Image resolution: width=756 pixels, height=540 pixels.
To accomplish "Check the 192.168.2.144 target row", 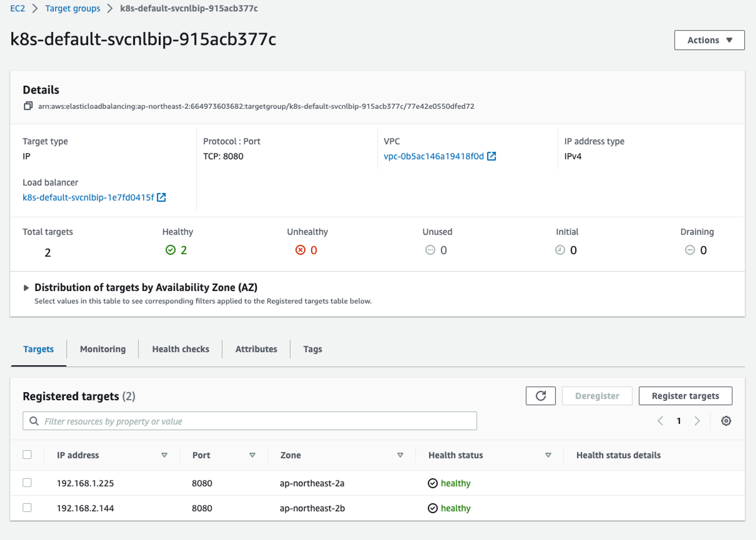I will 27,508.
